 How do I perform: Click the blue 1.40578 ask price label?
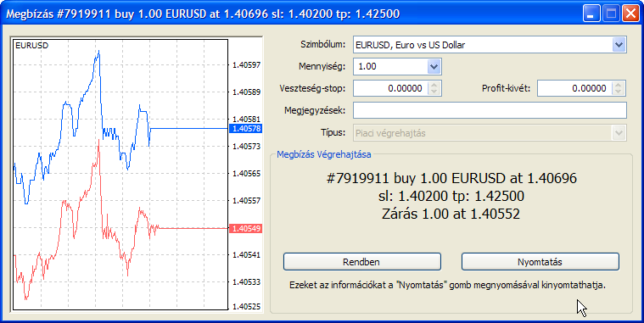coord(246,129)
